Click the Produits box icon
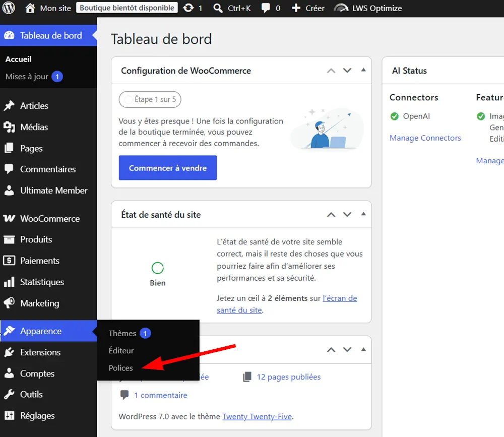The image size is (504, 437). click(x=9, y=239)
